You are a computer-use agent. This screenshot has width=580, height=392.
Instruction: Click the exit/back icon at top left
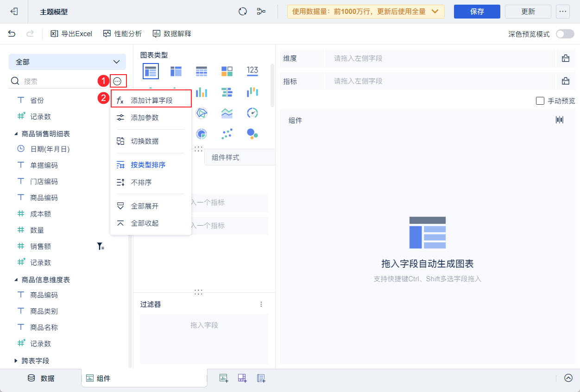coord(14,12)
